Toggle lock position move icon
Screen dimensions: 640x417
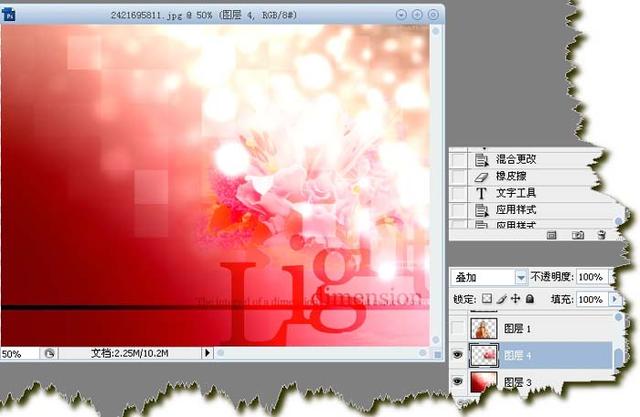(516, 299)
